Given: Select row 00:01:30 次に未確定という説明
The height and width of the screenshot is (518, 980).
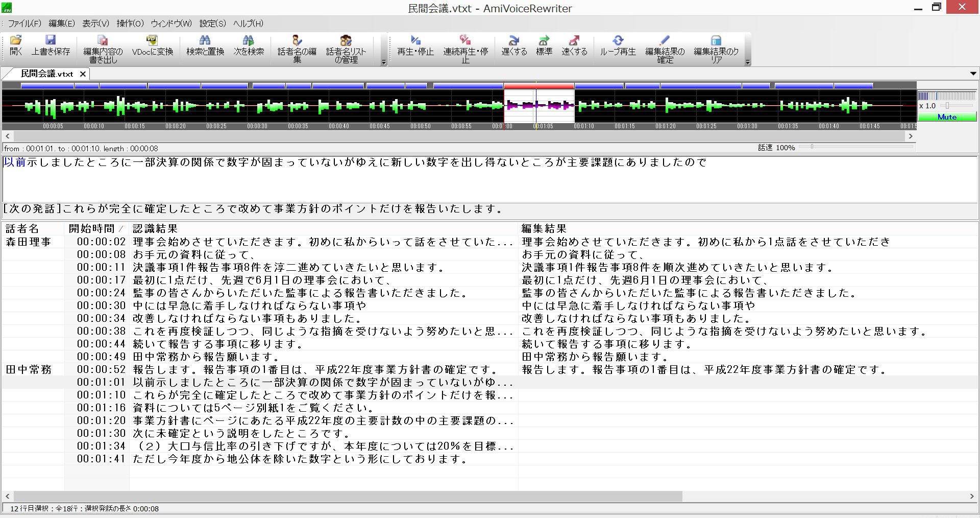Looking at the screenshot, I should (490, 433).
